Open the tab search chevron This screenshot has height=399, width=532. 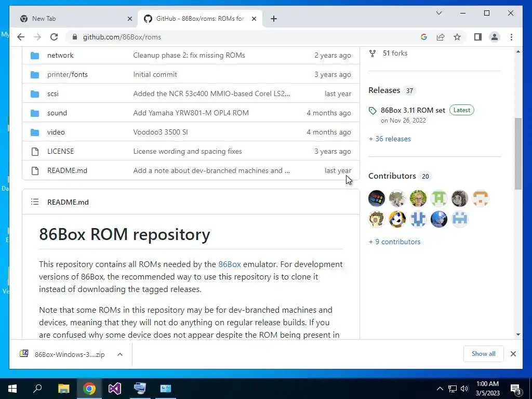point(438,13)
